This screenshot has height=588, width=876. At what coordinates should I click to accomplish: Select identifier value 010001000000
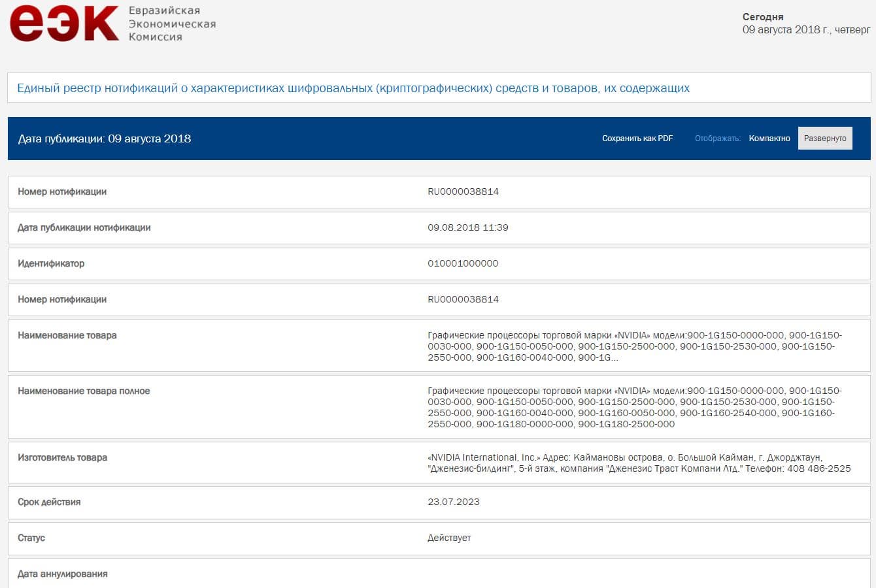pyautogui.click(x=463, y=263)
